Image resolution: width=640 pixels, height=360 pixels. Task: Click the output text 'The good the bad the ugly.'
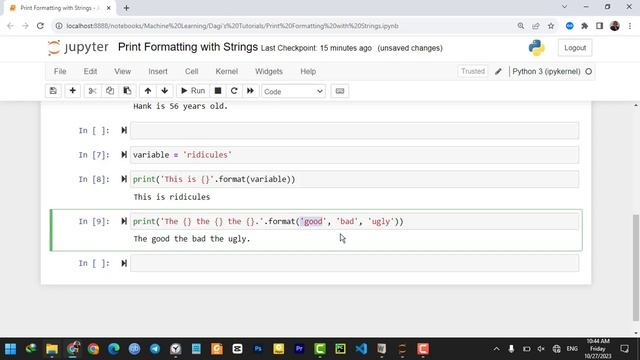(x=192, y=239)
